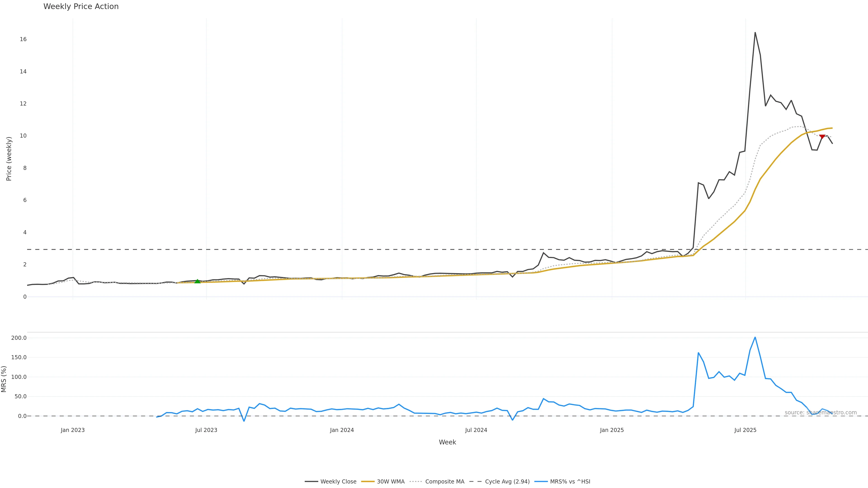Click the Weekly Price Action chart title
868x488 pixels.
(81, 6)
